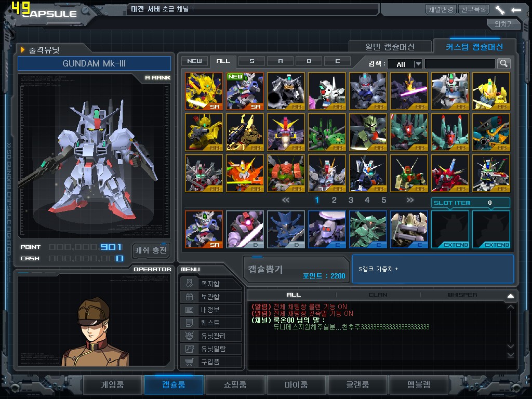
Task: Open 쪽지함 message box from the menu
Action: [x=211, y=284]
